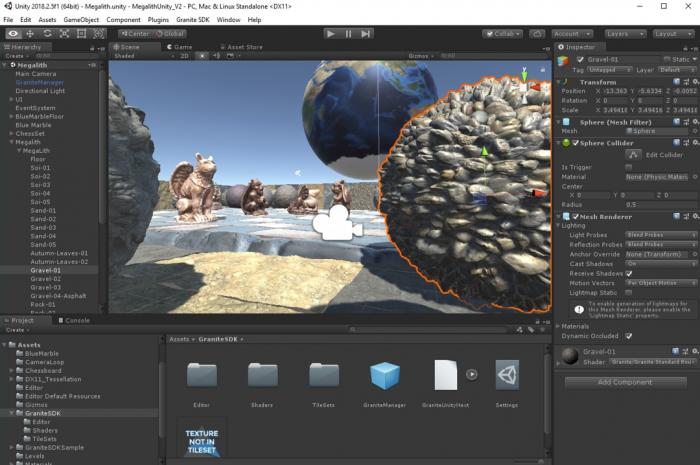Image resolution: width=700 pixels, height=465 pixels.
Task: Click the scene orientation gizmo
Action: coord(526,87)
